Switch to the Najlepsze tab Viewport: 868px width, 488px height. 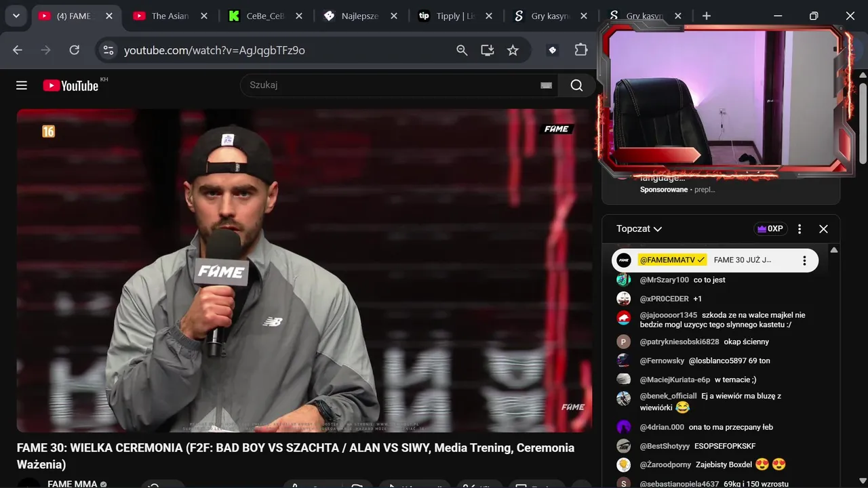[x=359, y=16]
